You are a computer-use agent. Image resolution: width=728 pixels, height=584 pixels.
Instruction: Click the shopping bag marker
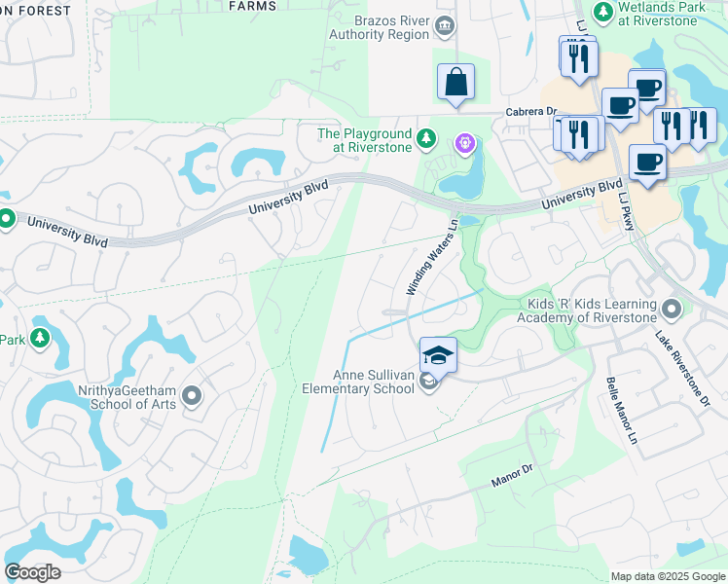pos(455,82)
